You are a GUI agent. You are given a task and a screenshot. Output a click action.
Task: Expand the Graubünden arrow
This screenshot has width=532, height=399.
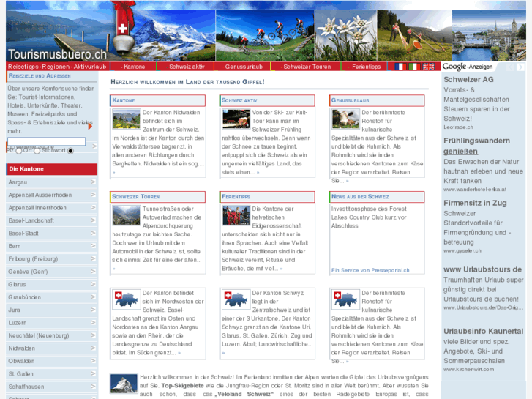(x=93, y=297)
